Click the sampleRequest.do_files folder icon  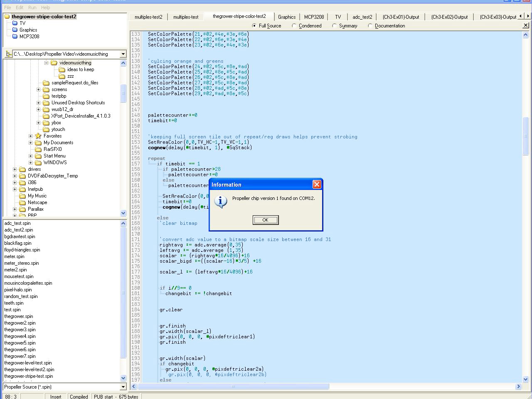click(x=46, y=83)
